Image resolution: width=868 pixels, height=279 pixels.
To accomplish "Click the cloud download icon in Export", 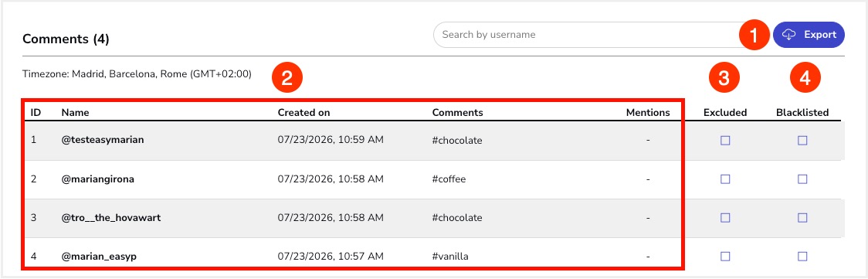I will [x=788, y=35].
